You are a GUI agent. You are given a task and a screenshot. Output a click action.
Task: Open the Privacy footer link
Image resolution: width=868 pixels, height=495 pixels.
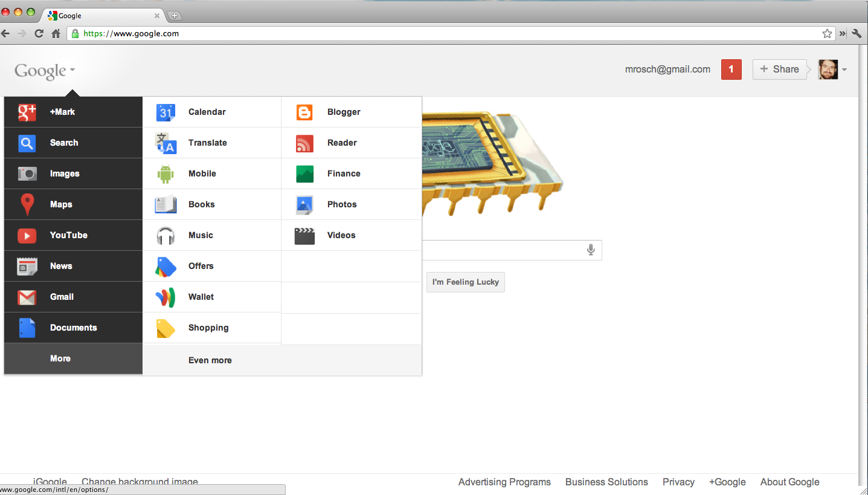click(x=678, y=482)
